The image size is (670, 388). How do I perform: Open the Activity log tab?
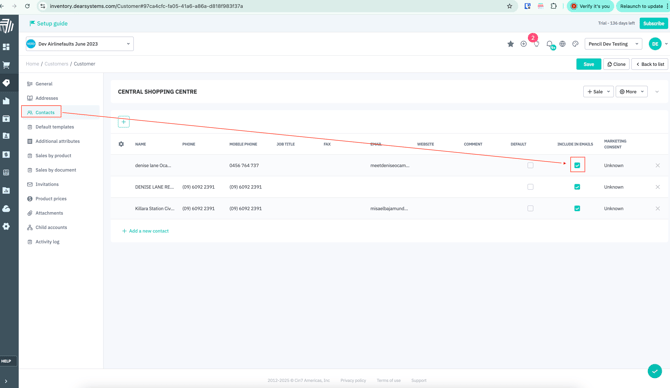[x=43, y=242]
